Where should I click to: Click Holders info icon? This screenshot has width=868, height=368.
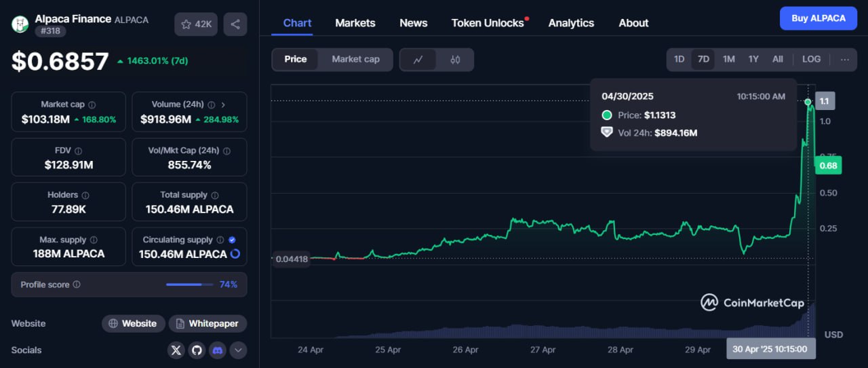(x=85, y=195)
